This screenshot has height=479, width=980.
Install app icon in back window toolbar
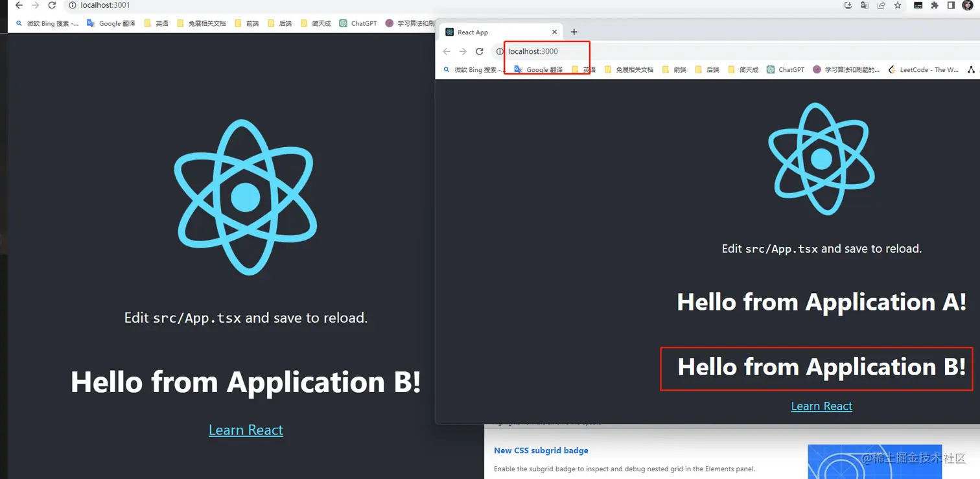point(848,5)
